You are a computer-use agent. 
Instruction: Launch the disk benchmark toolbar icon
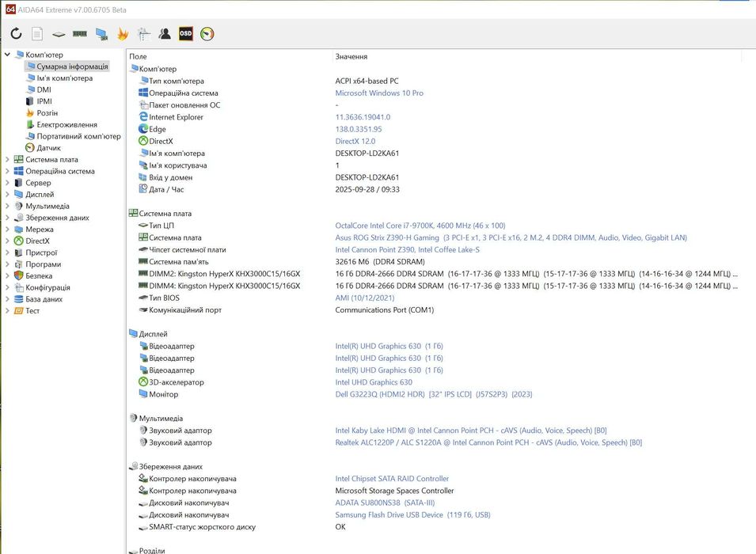click(x=59, y=34)
